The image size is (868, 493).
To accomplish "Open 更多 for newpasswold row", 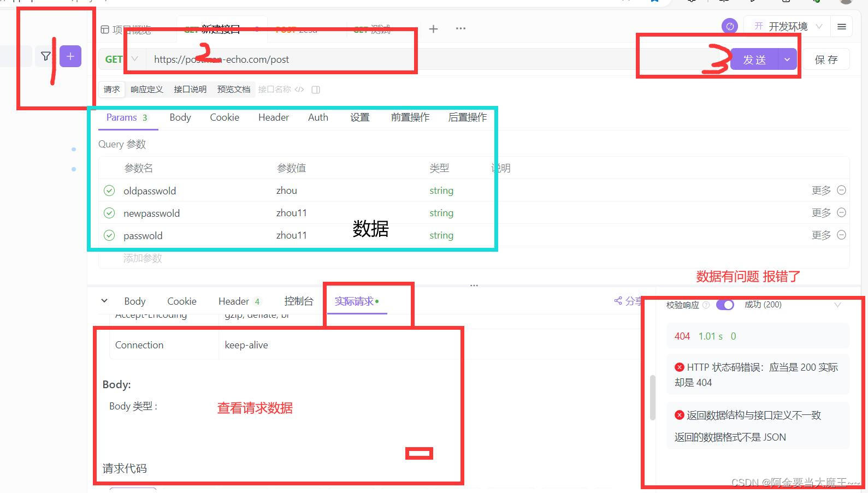I will point(821,212).
